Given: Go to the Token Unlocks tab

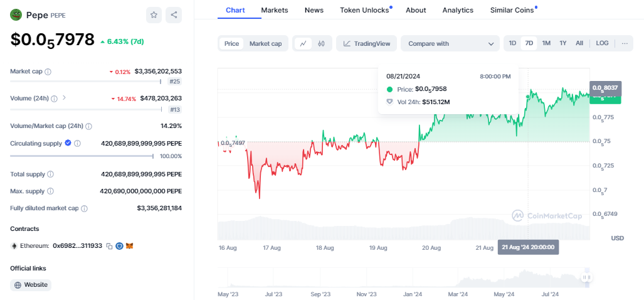Looking at the screenshot, I should [x=364, y=10].
